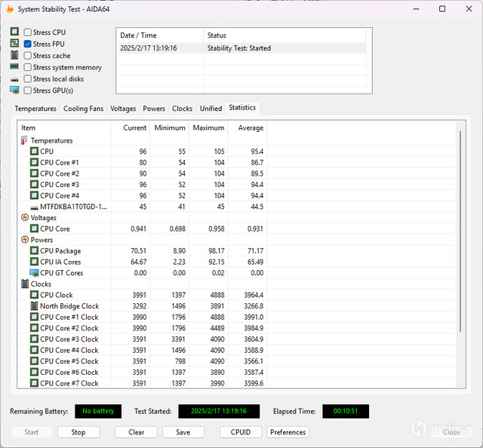Screen dimensions: 483x448
Task: Click the icon next to CPU Clock row
Action: 34,295
